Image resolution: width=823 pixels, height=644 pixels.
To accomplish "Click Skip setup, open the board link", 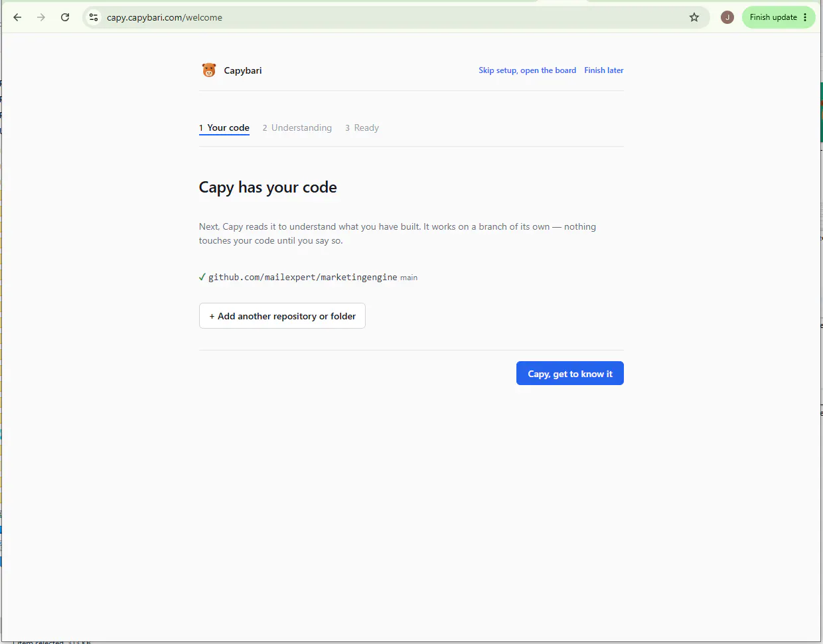I will pos(527,70).
